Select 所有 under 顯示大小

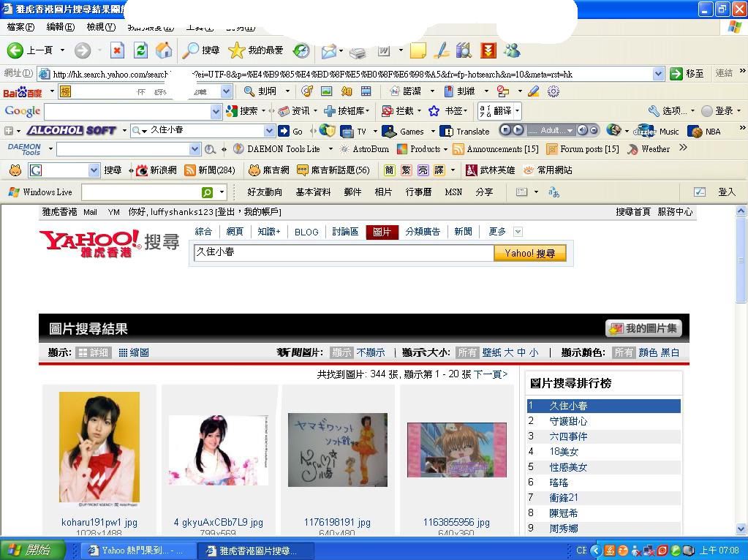[x=467, y=352]
